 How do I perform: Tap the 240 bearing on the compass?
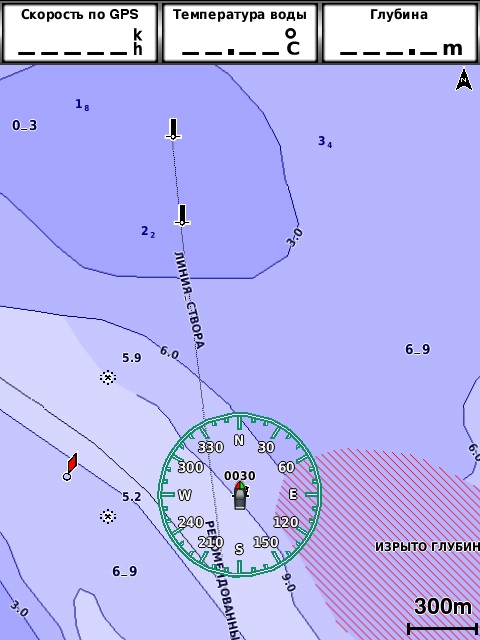[x=191, y=522]
